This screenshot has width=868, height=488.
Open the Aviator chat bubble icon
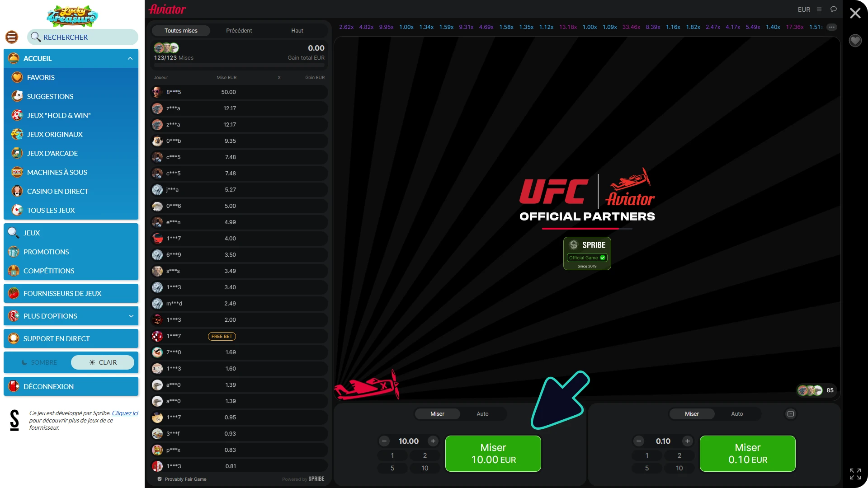click(x=834, y=9)
